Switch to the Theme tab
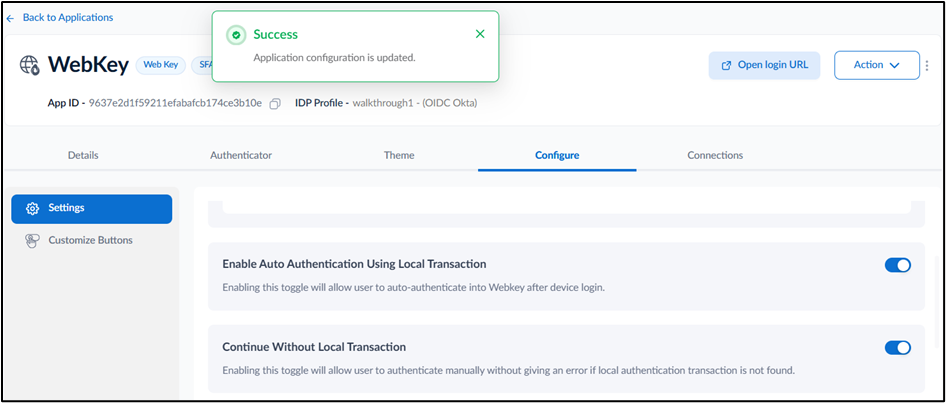This screenshot has width=946, height=403. point(399,156)
